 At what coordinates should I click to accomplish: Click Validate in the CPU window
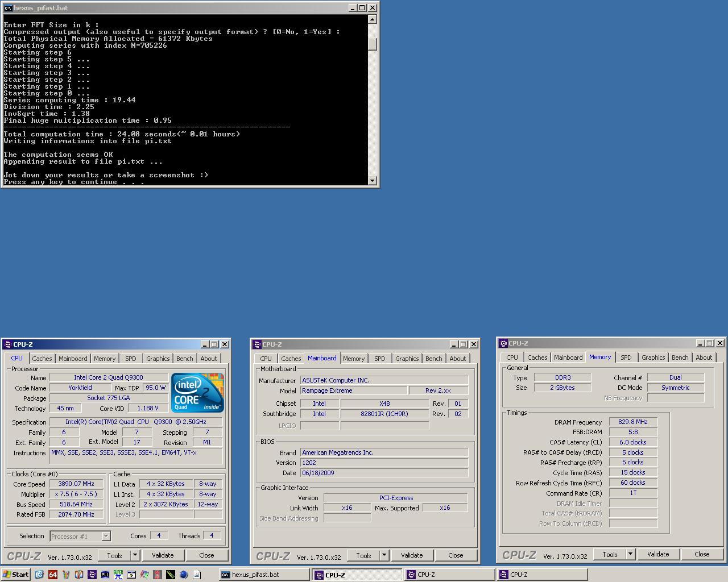pos(163,555)
